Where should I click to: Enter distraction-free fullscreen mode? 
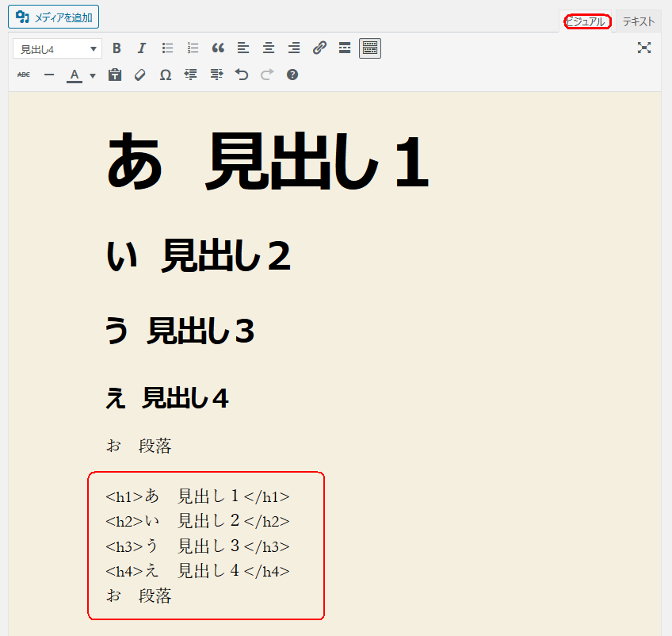644,48
